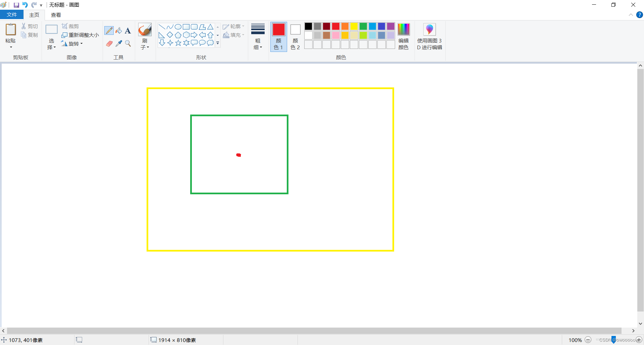This screenshot has width=644, height=345.
Task: Pick the black color swatch
Action: click(309, 26)
